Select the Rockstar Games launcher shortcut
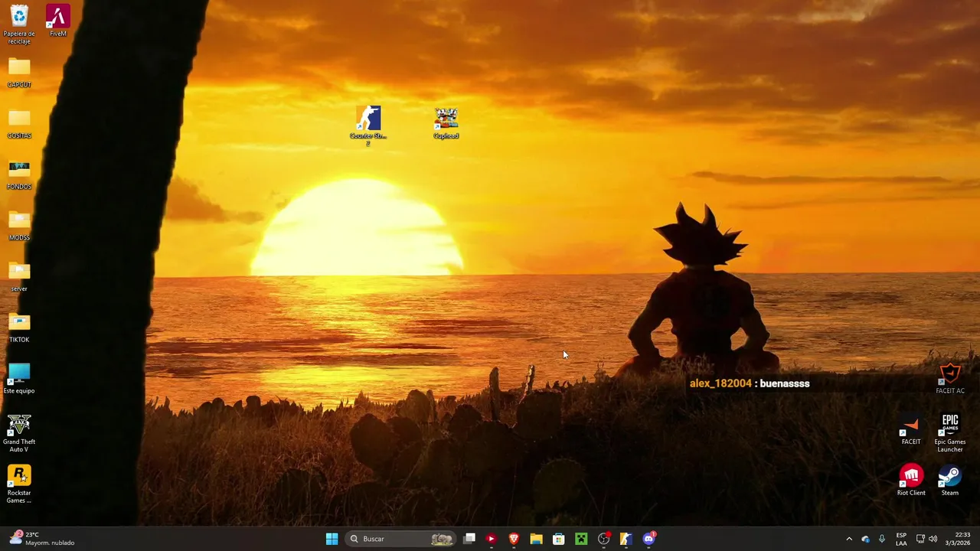Image resolution: width=980 pixels, height=551 pixels. coord(19,484)
